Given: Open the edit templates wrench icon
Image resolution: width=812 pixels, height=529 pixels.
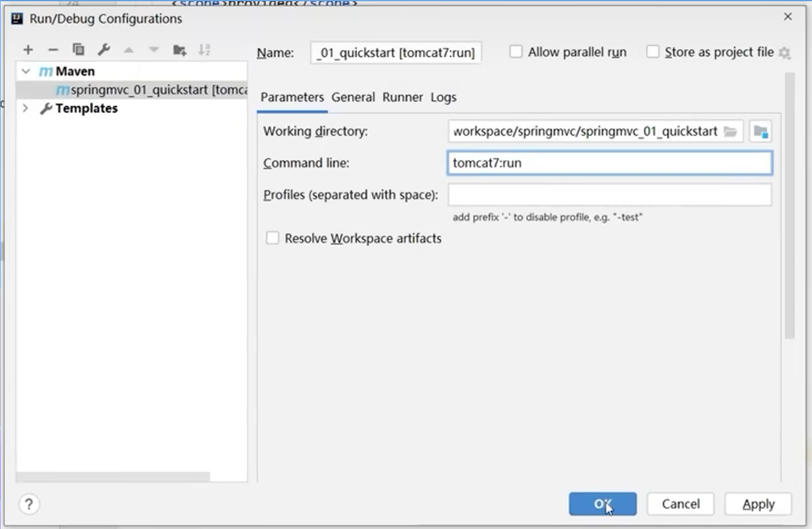Looking at the screenshot, I should coord(104,50).
